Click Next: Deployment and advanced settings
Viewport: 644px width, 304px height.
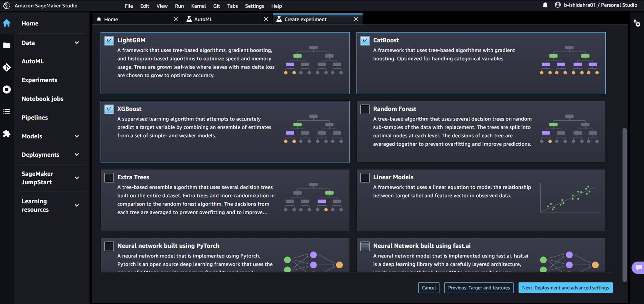click(565, 288)
